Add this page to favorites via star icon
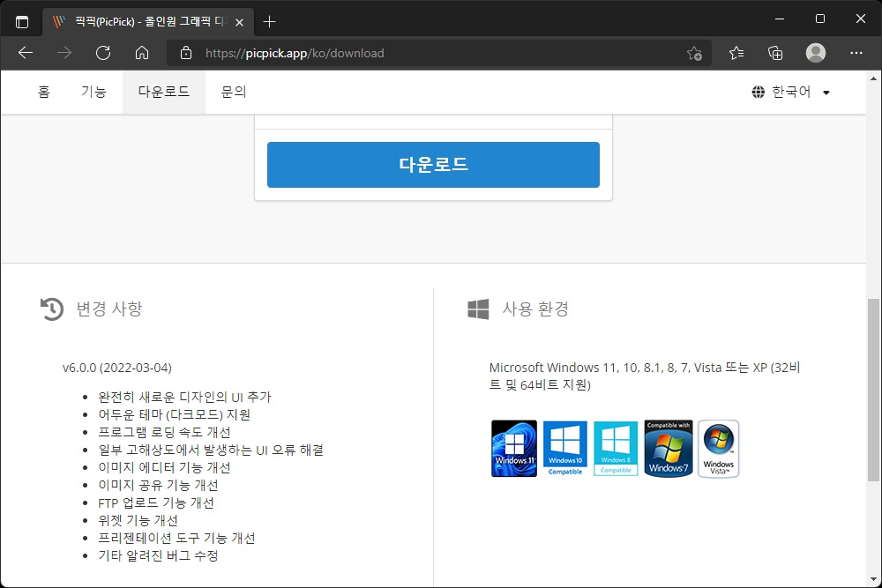Image resolution: width=882 pixels, height=588 pixels. [x=695, y=53]
